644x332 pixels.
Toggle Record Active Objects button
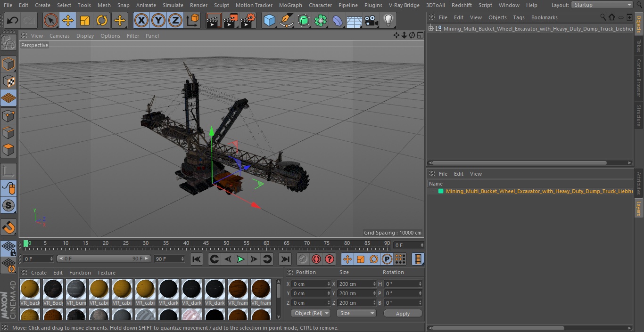coord(303,259)
